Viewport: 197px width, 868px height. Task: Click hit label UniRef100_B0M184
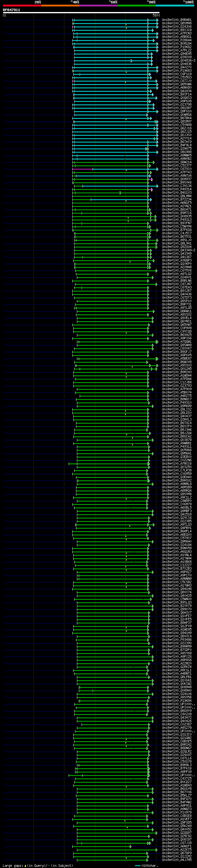(176, 43)
